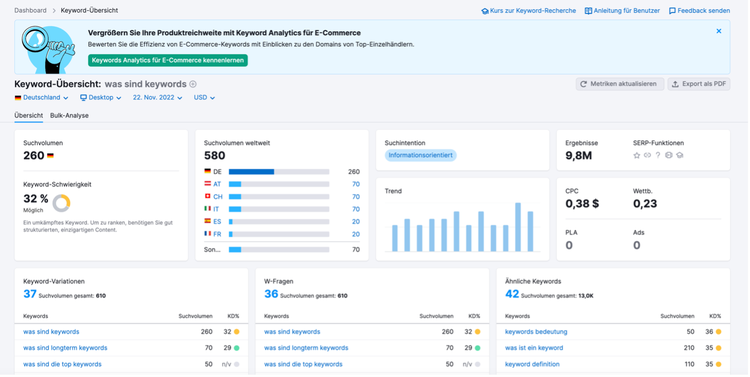Click the green KD dot for 'was sind longterm keywords' in Keyword-Variationen

236,348
